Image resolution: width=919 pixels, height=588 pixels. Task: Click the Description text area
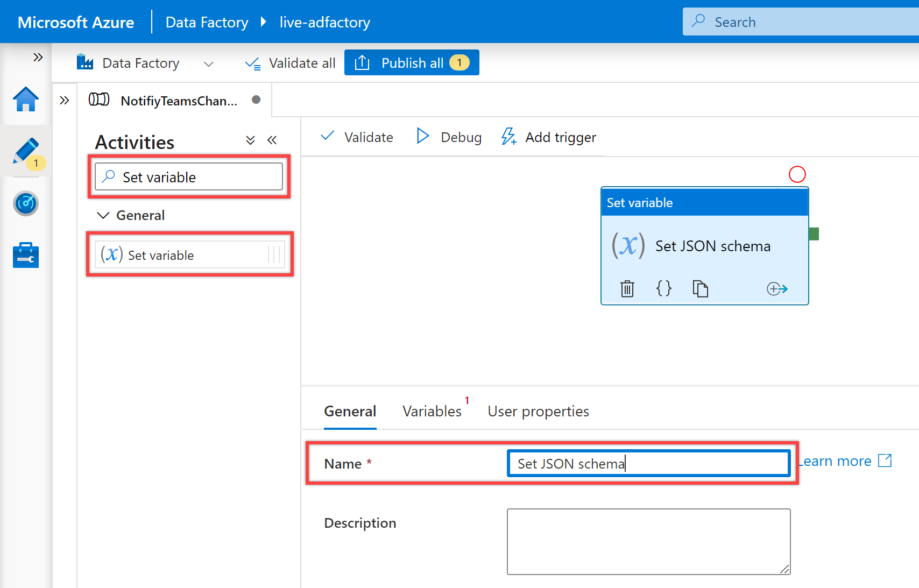pos(648,541)
